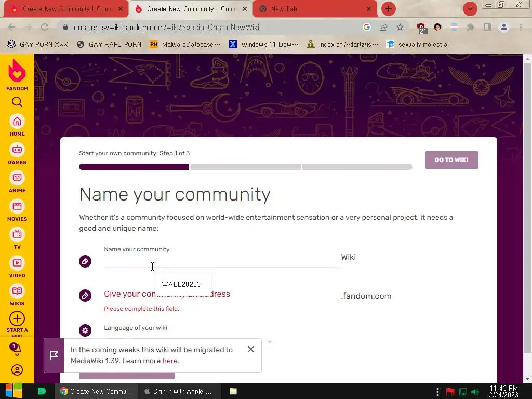Click the extension with 21 badge
The width and height of the screenshot is (532, 399).
point(421,28)
